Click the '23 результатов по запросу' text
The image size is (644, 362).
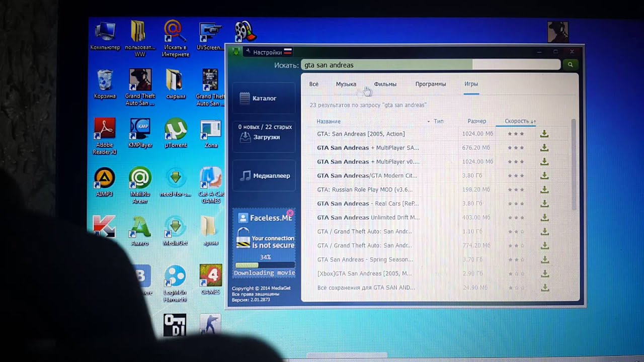[x=368, y=105]
